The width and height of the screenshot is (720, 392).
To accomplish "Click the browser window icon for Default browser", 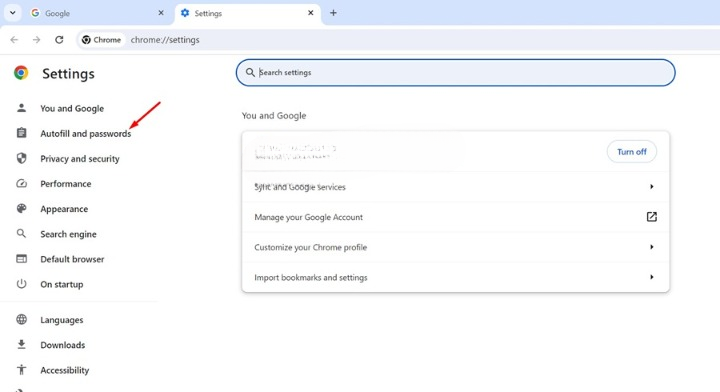I will 21,259.
